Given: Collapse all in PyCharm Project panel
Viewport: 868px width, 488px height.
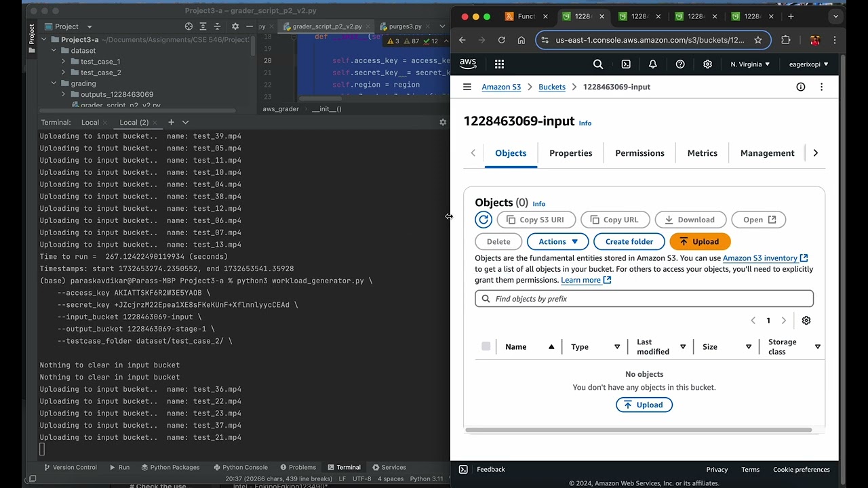Looking at the screenshot, I should tap(218, 26).
